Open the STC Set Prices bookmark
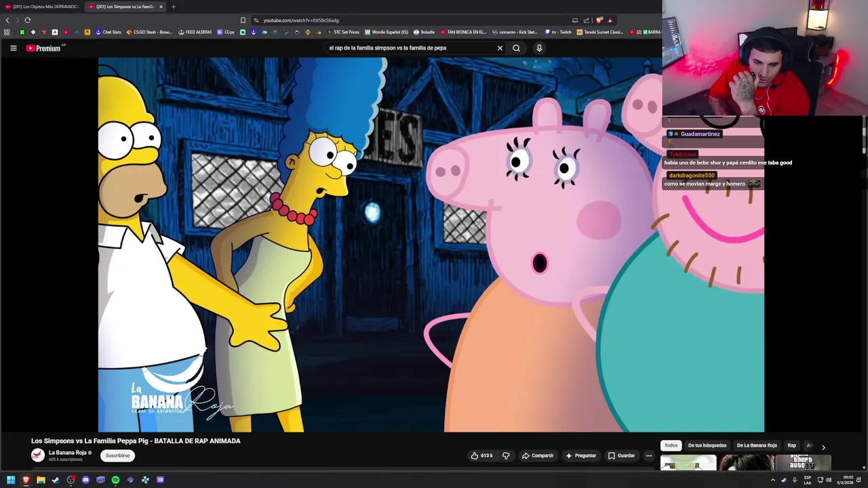 click(343, 32)
